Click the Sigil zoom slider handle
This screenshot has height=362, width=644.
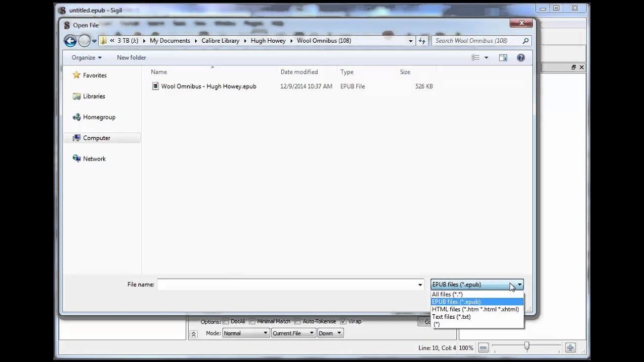(x=527, y=346)
